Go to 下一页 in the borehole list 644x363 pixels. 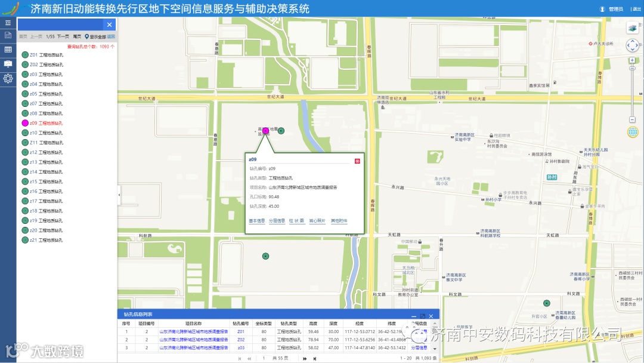[x=63, y=36]
